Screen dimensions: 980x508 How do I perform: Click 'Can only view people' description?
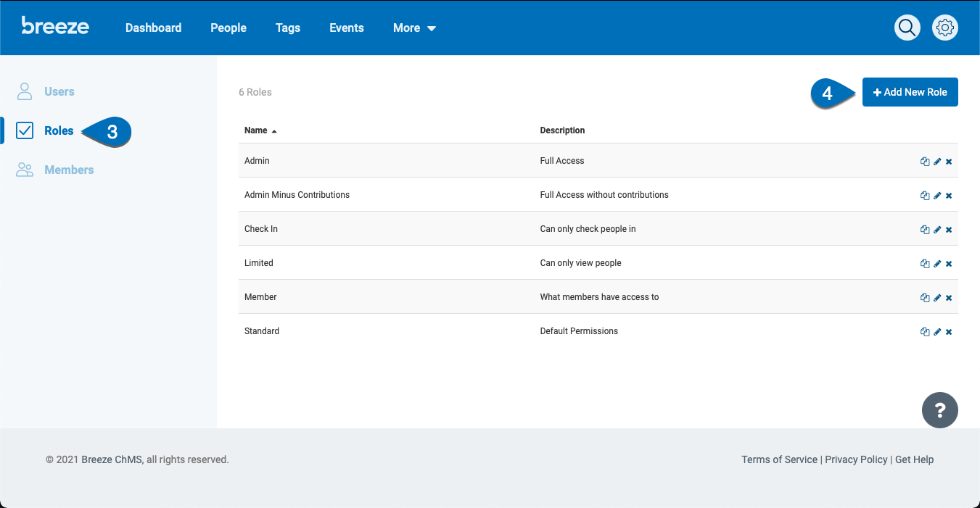coord(580,263)
